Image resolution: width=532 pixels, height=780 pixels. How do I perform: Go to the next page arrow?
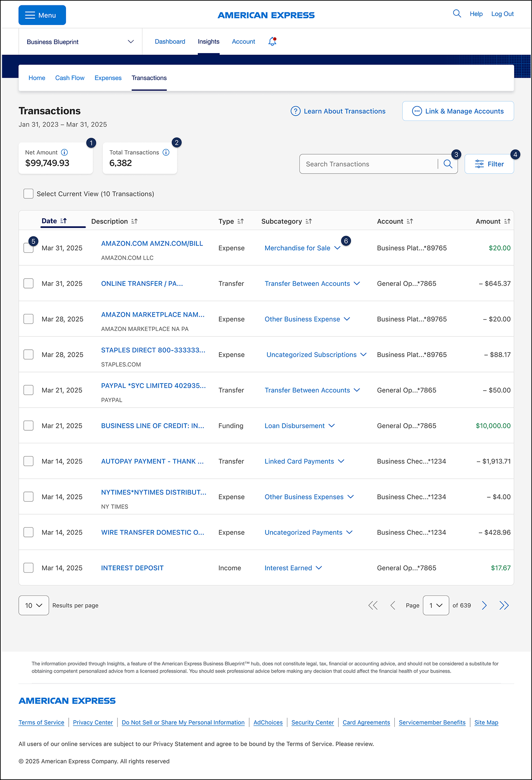click(x=484, y=605)
